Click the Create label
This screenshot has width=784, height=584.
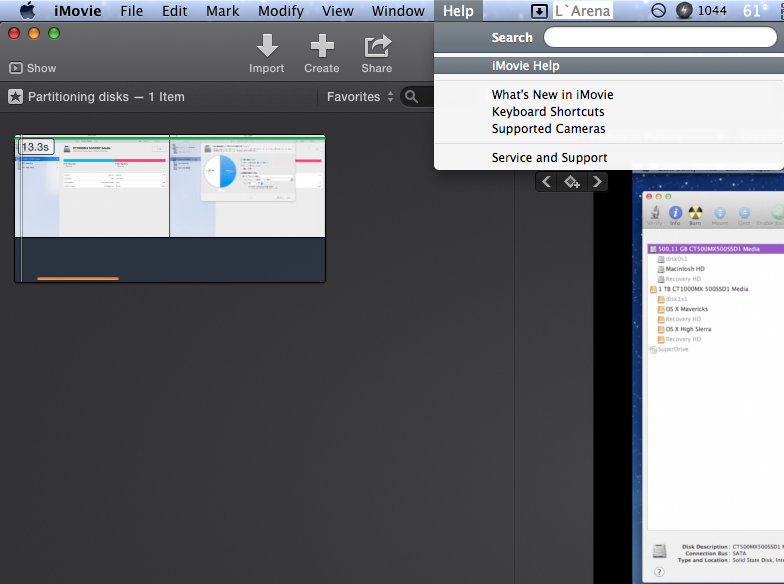tap(322, 68)
